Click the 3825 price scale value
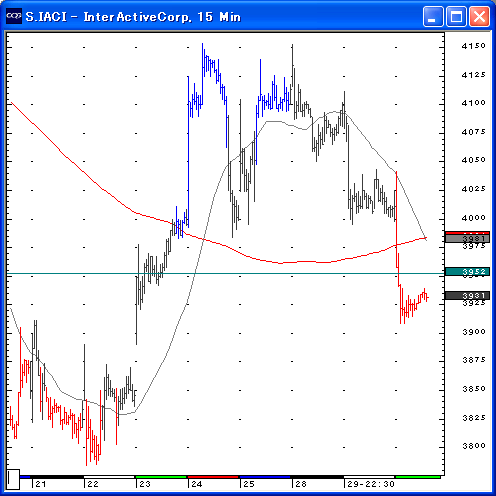496x496 pixels. 473,418
